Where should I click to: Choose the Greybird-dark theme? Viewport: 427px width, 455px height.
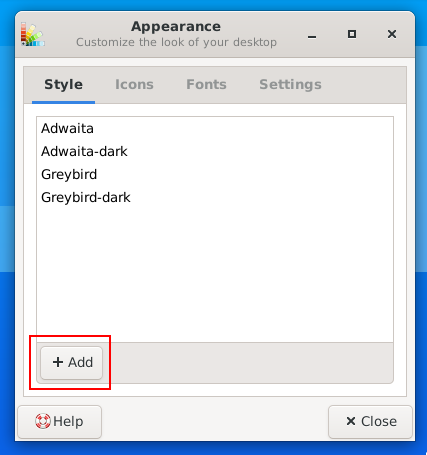pos(215,197)
